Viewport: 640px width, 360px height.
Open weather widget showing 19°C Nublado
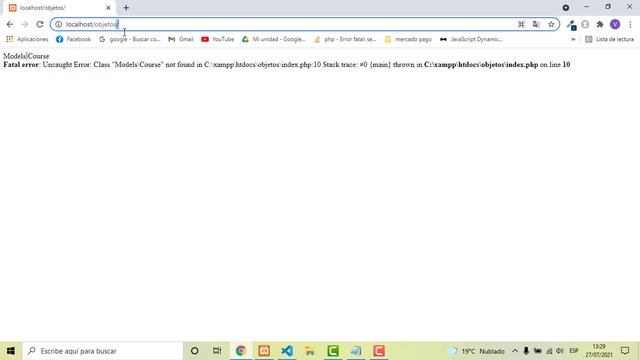[476, 351]
